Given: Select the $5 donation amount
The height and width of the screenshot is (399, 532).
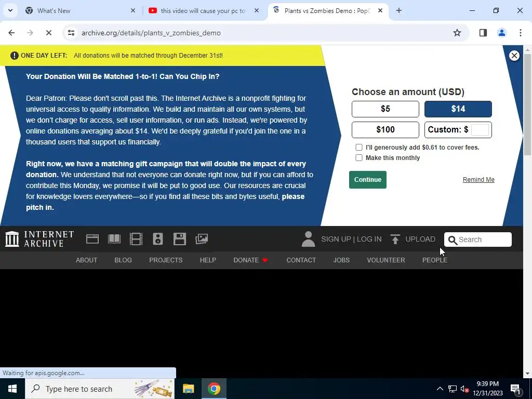Looking at the screenshot, I should pos(385,109).
